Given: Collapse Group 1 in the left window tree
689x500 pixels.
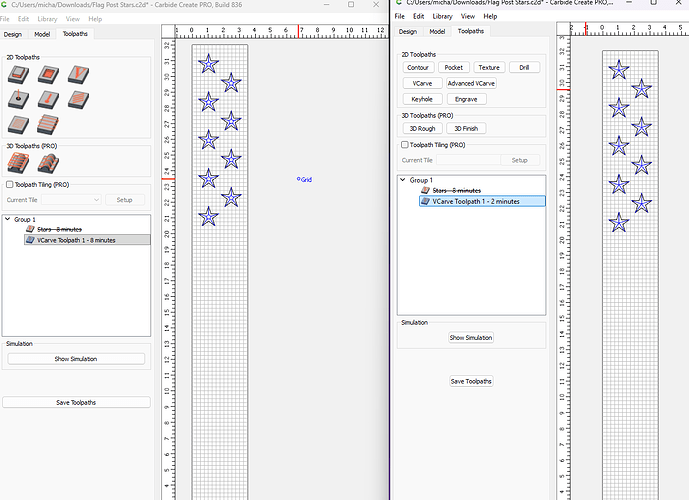Looking at the screenshot, I should pos(9,218).
